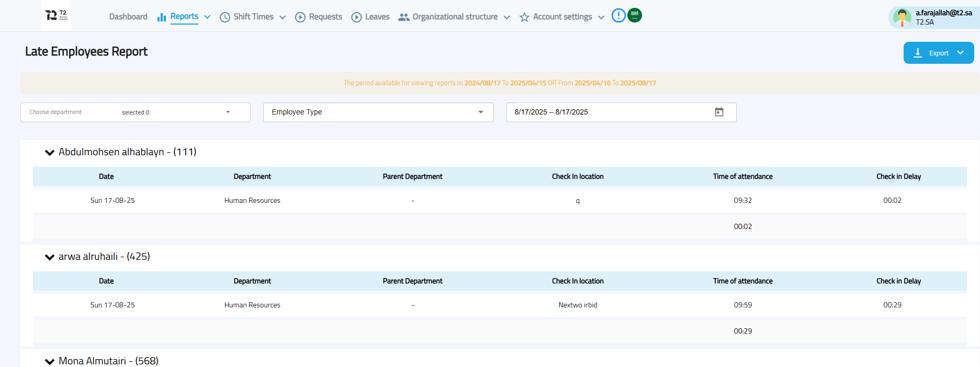Click Sun 17-08-25 in Abdulmohsen's row
This screenshot has width=980, height=367.
112,200
